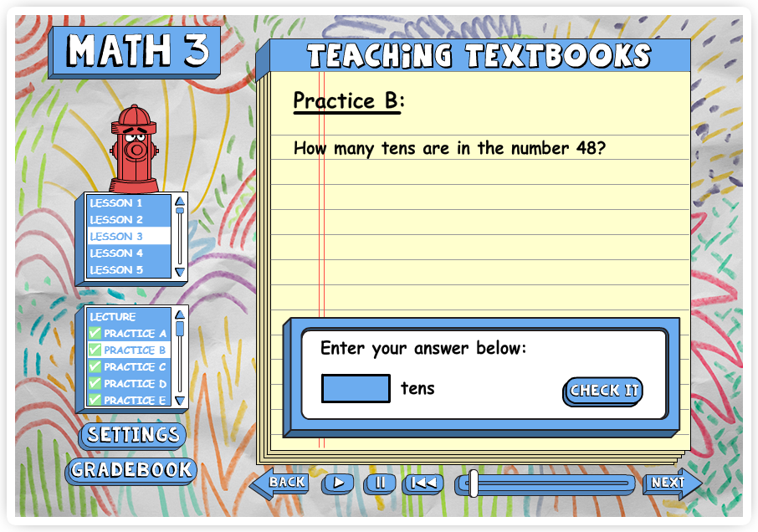Image resolution: width=758 pixels, height=532 pixels.
Task: Pause the lesson audio
Action: click(x=379, y=483)
